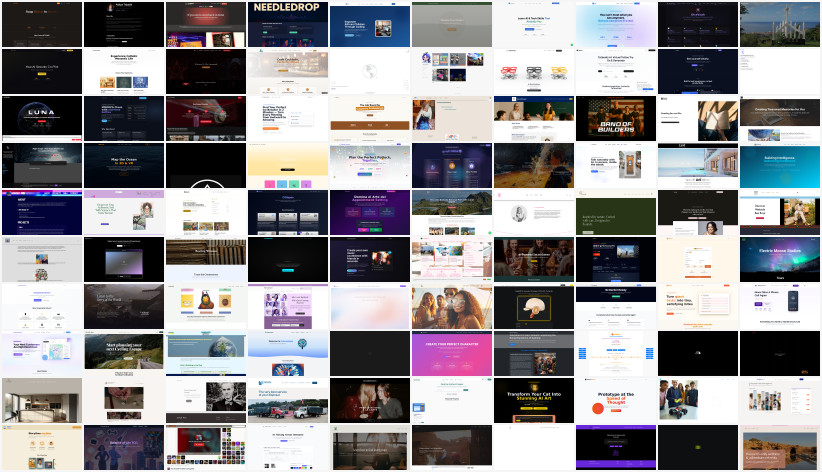Open the purple women portraits collage thumbnail

[288, 306]
